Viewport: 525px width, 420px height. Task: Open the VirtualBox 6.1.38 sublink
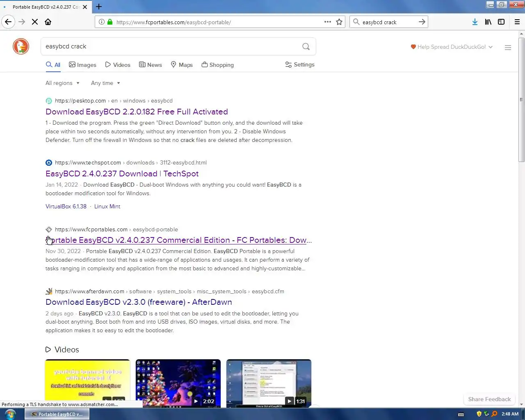(x=66, y=206)
